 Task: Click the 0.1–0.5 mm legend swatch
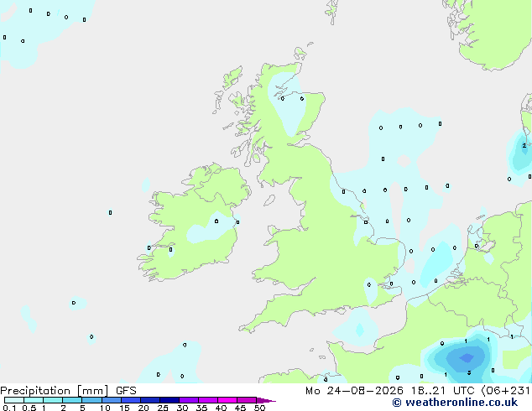click(14, 400)
